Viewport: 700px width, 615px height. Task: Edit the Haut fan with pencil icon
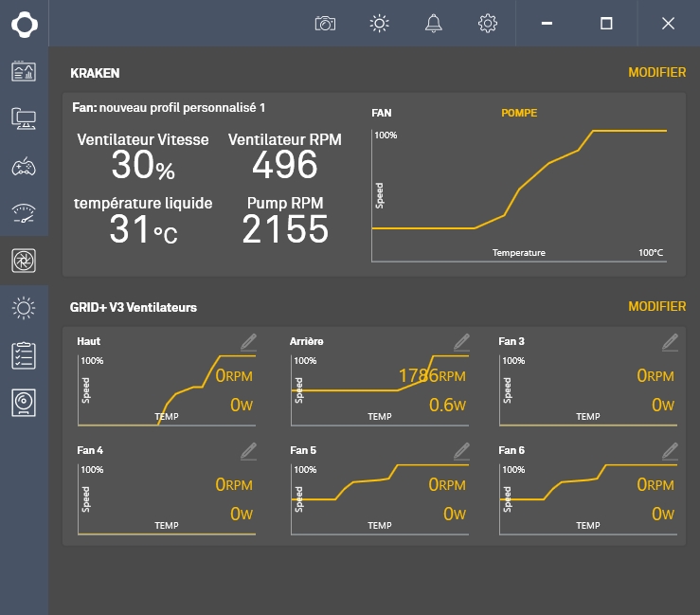(x=248, y=341)
